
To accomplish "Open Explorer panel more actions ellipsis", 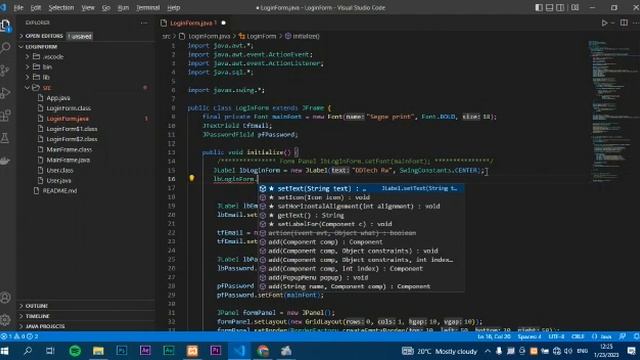I will pos(144,23).
